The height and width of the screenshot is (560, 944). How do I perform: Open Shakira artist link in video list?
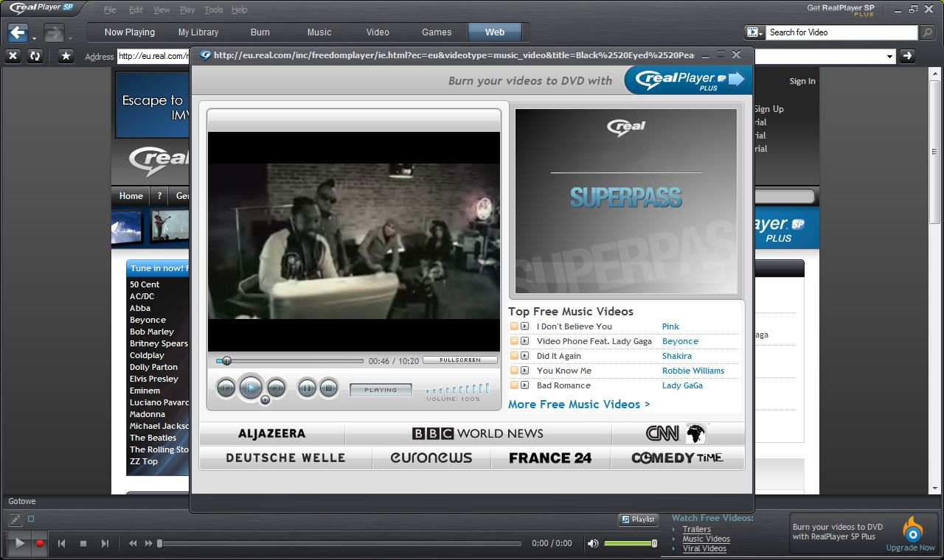pos(677,356)
